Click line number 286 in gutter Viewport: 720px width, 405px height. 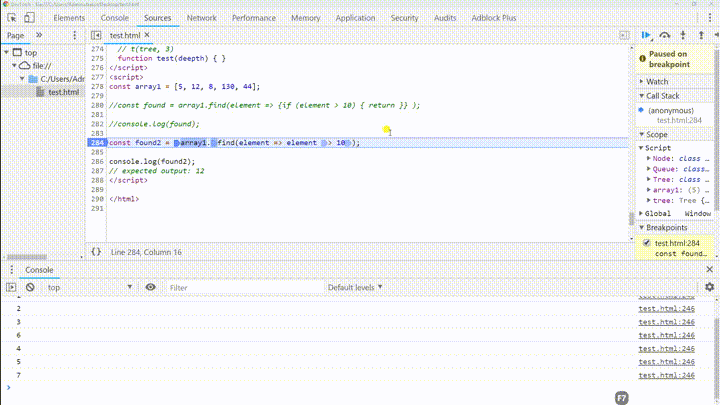click(97, 162)
